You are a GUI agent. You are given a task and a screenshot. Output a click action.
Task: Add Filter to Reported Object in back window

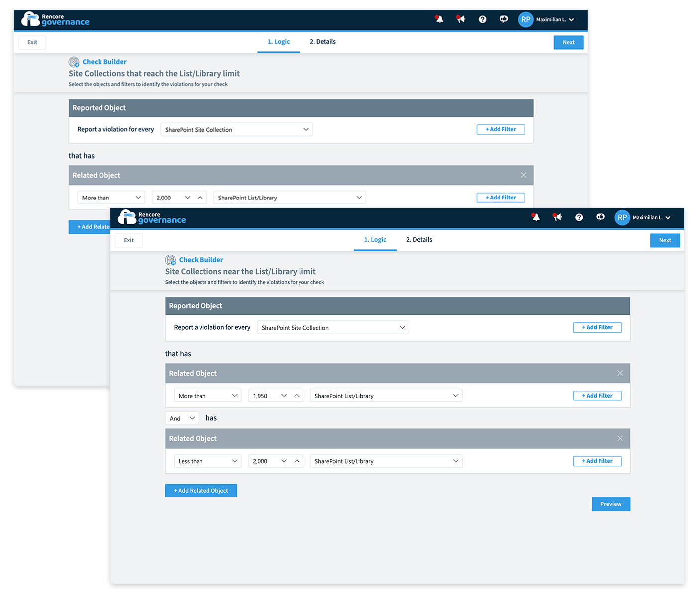501,129
